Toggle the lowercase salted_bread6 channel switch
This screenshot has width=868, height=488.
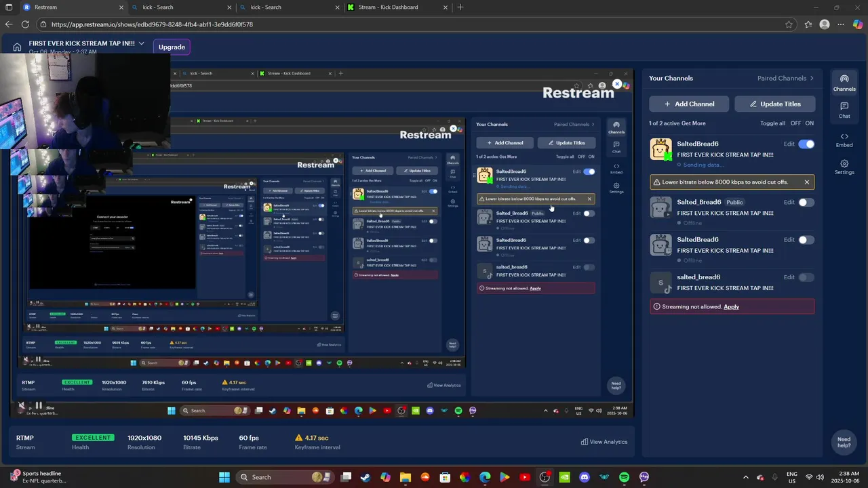806,277
